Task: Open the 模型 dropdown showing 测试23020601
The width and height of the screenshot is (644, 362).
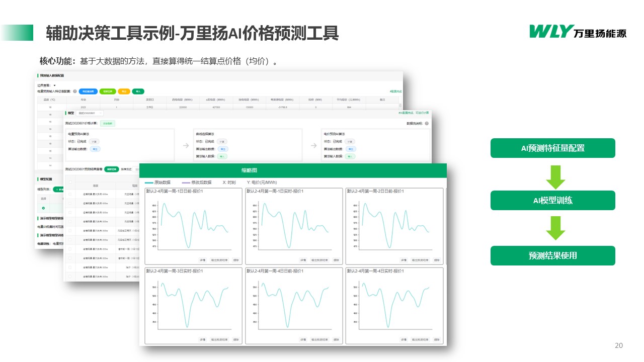Action: click(90, 113)
